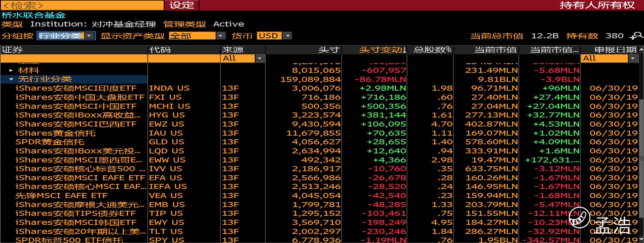
Task: Expand the 材料 sector group
Action: pyautogui.click(x=11, y=70)
